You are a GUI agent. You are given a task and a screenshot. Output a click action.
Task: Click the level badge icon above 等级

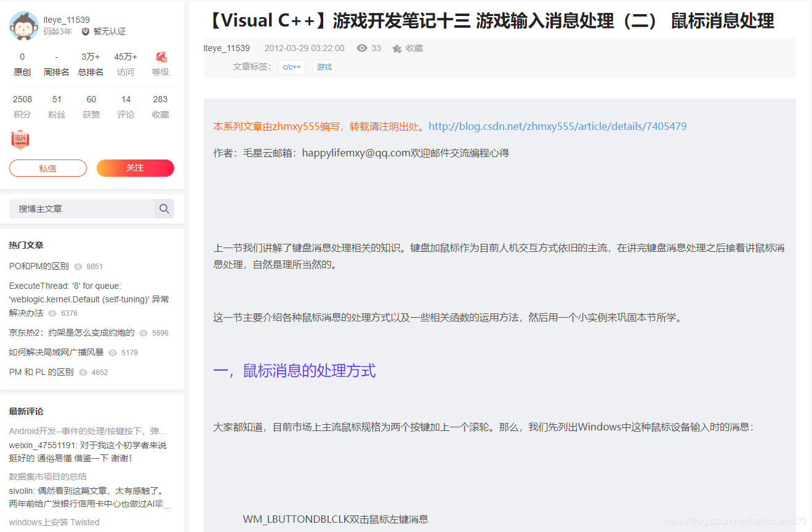[x=161, y=57]
